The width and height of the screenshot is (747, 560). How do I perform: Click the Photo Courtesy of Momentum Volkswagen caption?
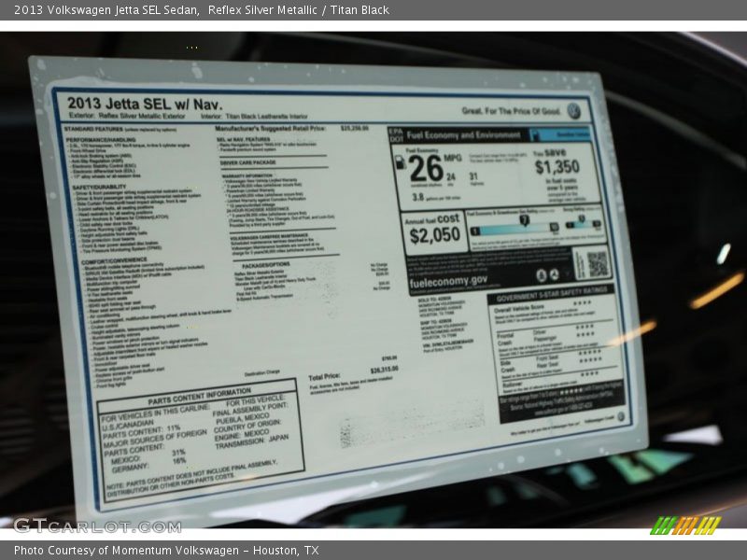pyautogui.click(x=166, y=551)
